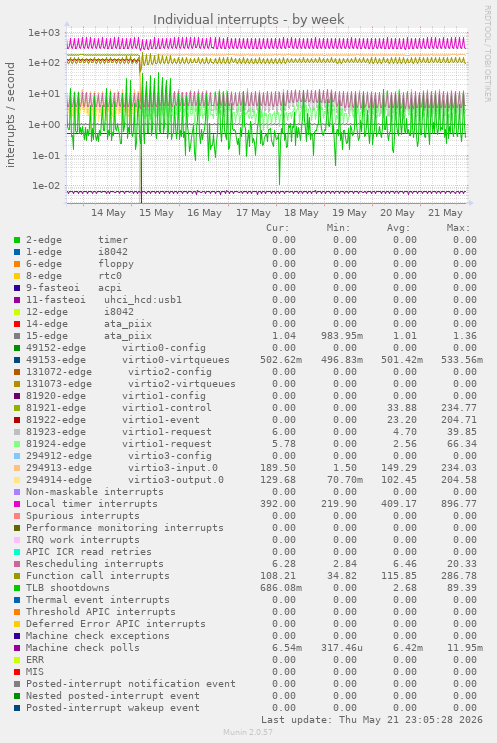Screen dimensions: 497x743
Task: Click the green swatch for 2-edge timer
Action: point(17,240)
